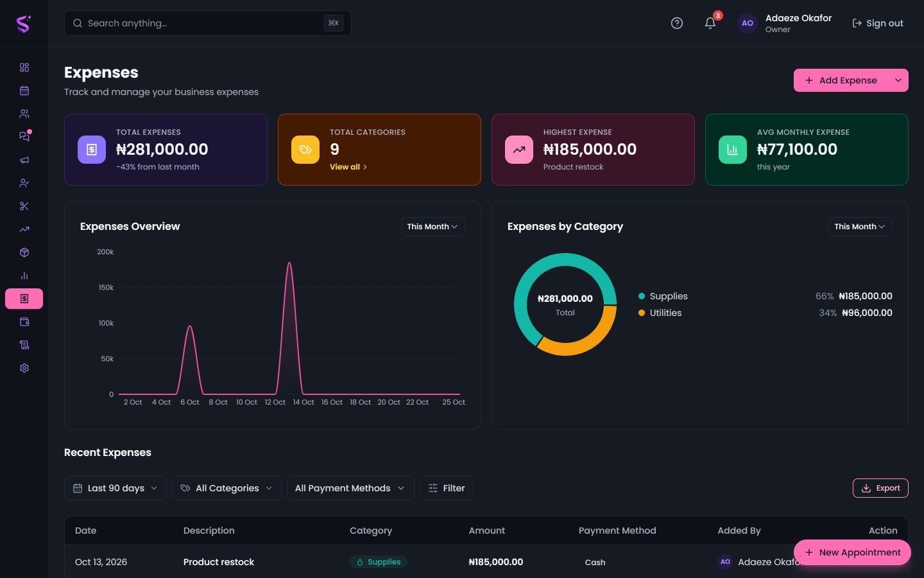Click the Product restock description cell
Viewport: 924px width, 578px height.
pos(219,562)
